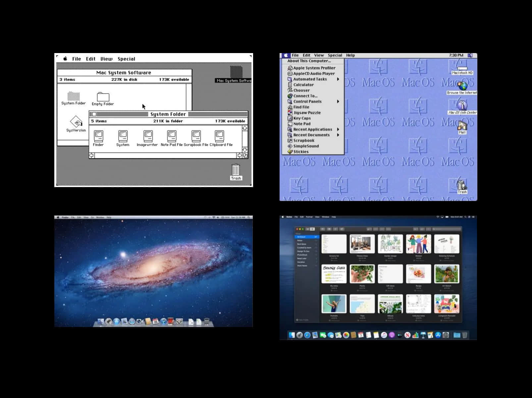Open the Biology Class note thumbnail
532x398 pixels.
pos(334,274)
